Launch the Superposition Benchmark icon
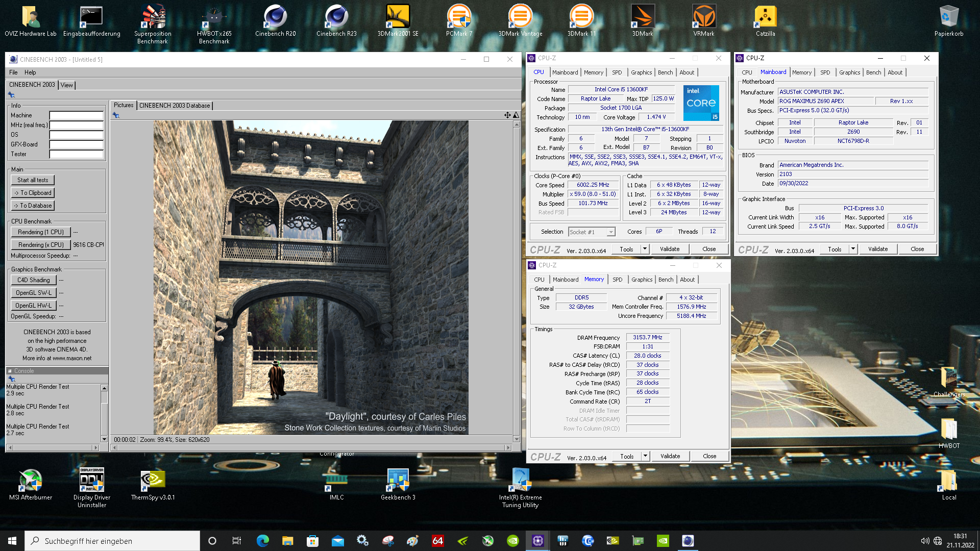This screenshot has height=551, width=980. [x=153, y=24]
